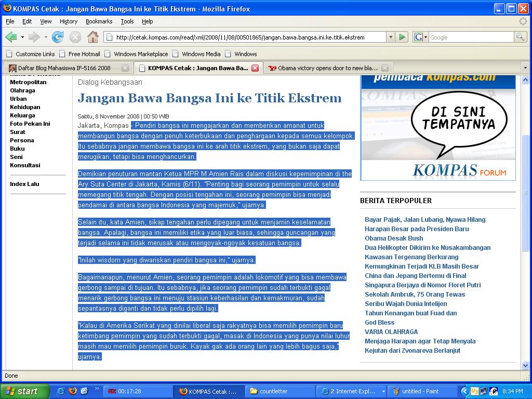Image resolution: width=532 pixels, height=399 pixels.
Task: Click the article headline Jangan Bawa Bangsa
Action: pyautogui.click(x=210, y=98)
